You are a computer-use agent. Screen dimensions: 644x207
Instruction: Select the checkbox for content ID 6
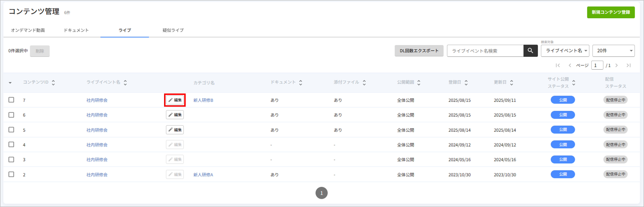click(x=11, y=115)
